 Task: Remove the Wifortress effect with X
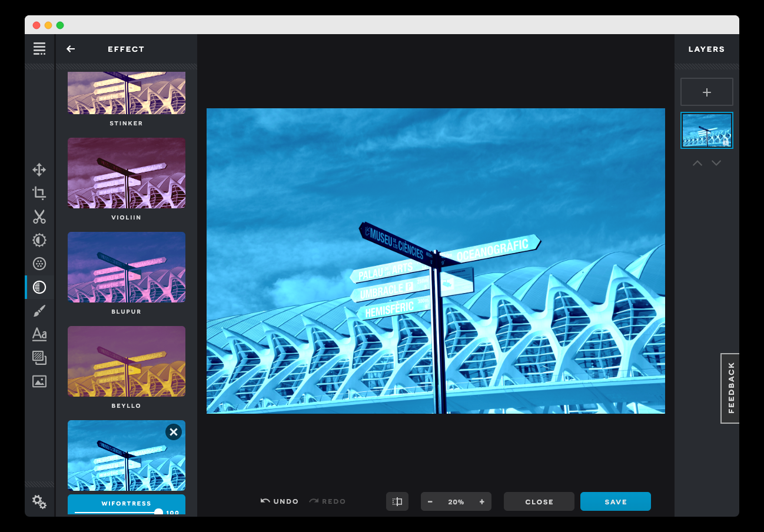[x=173, y=432]
